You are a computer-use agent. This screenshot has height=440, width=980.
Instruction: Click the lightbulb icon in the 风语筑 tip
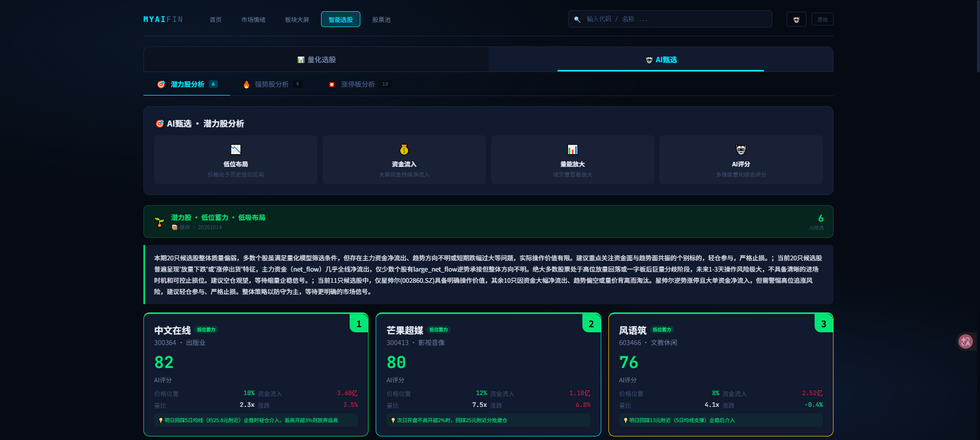pos(626,421)
